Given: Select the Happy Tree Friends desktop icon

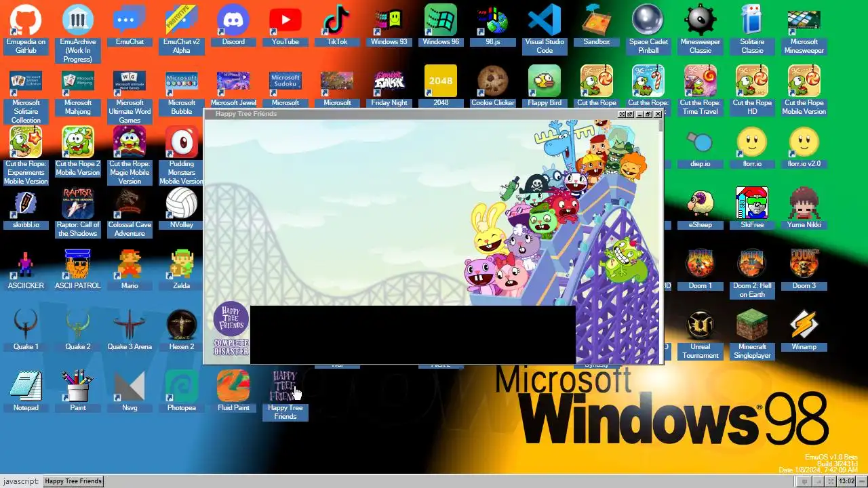Looking at the screenshot, I should click(285, 387).
